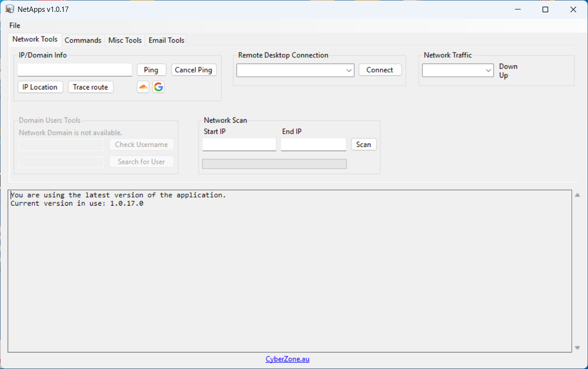Click the output log scroll down arrow
This screenshot has height=369, width=588.
[x=577, y=348]
